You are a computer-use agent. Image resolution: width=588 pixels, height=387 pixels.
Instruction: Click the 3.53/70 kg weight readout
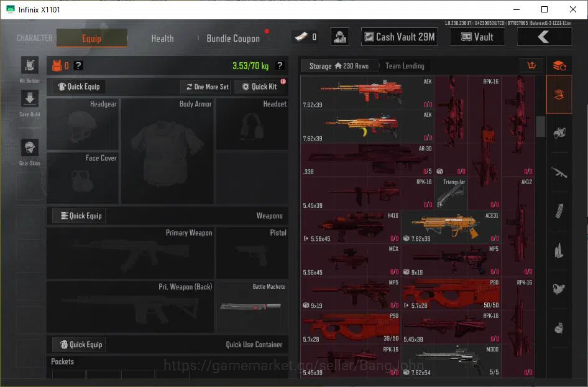coord(250,66)
